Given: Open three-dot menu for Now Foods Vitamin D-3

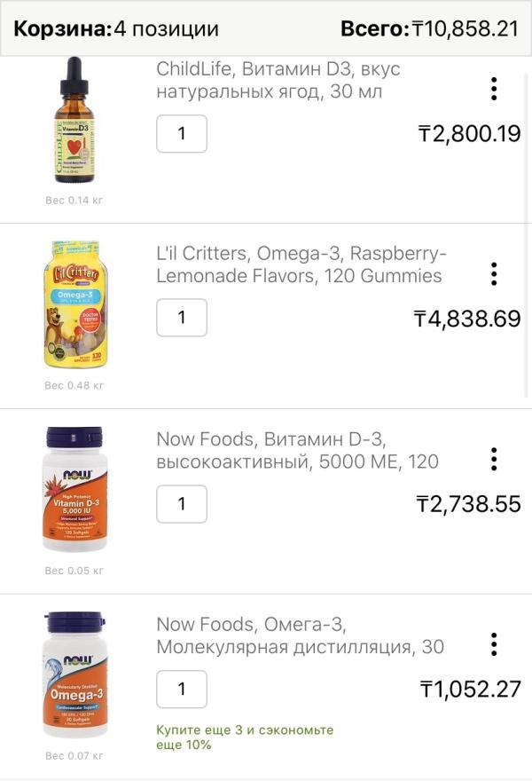Looking at the screenshot, I should point(494,459).
